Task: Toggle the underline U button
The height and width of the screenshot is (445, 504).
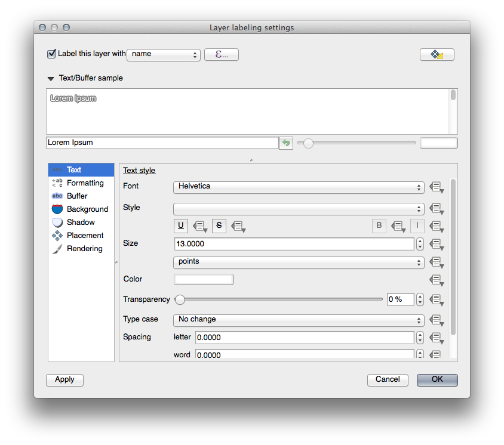Action: click(x=180, y=225)
